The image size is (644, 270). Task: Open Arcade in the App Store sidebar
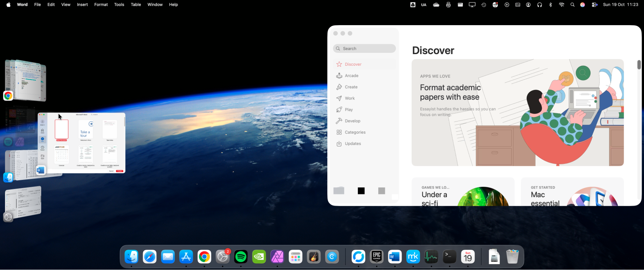click(x=365, y=75)
